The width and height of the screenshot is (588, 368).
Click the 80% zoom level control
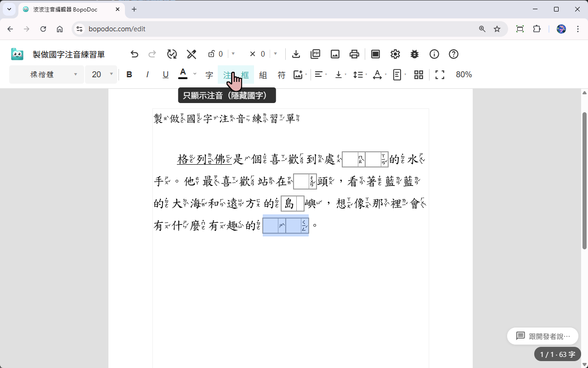coord(464,75)
